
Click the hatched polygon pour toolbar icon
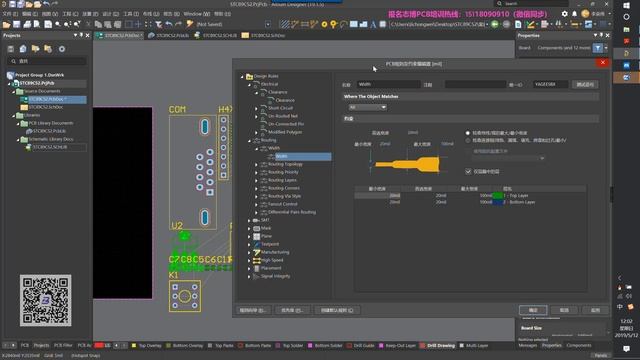[284, 24]
